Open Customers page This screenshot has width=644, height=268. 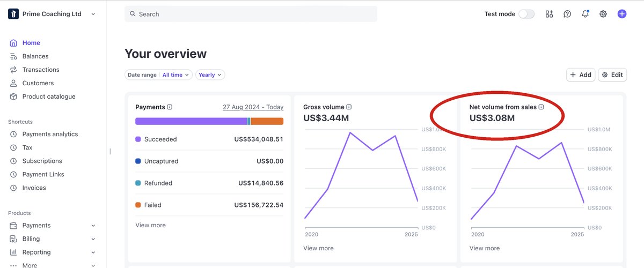click(x=38, y=83)
